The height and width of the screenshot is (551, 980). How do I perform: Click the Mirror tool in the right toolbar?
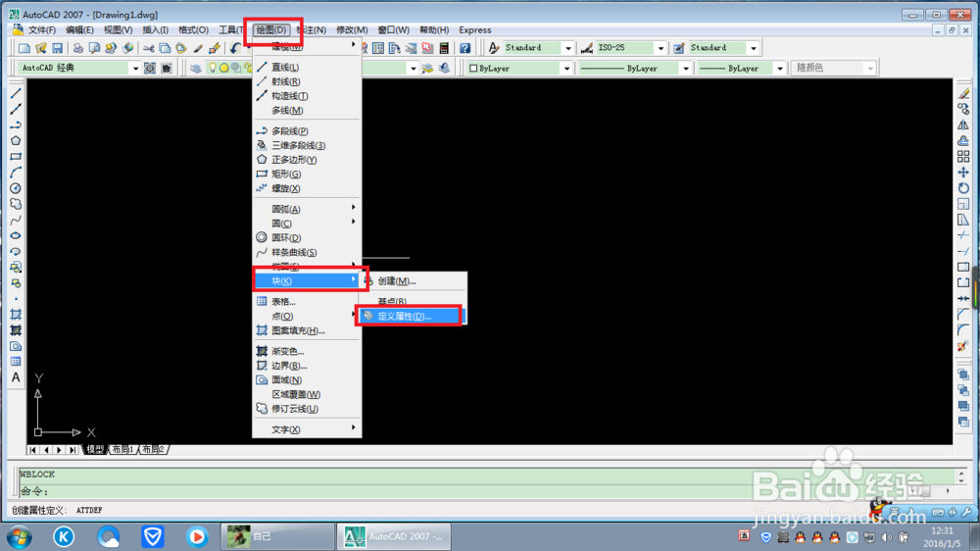pyautogui.click(x=963, y=125)
